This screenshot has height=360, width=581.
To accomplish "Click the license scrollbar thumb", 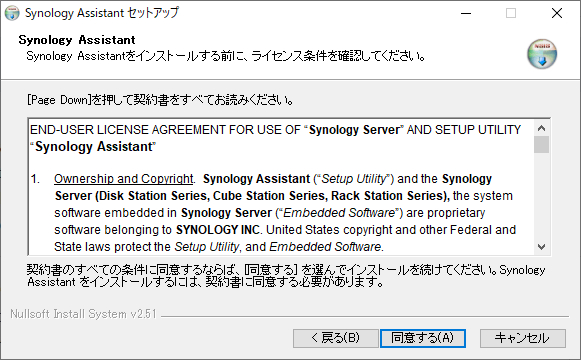I will 541,144.
